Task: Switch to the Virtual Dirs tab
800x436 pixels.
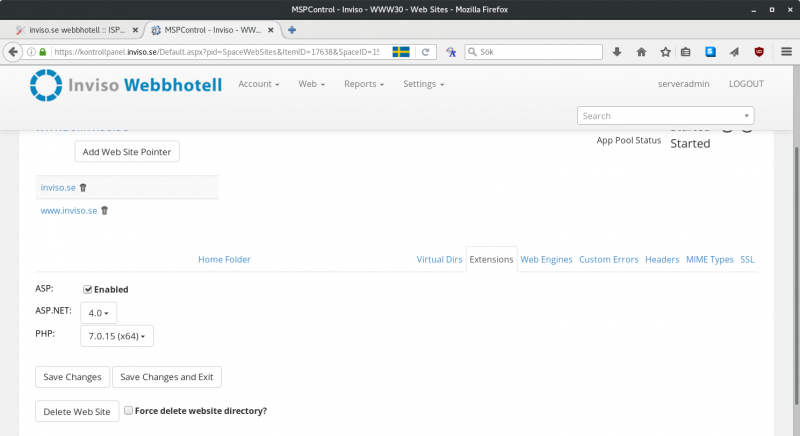Action: pyautogui.click(x=439, y=260)
